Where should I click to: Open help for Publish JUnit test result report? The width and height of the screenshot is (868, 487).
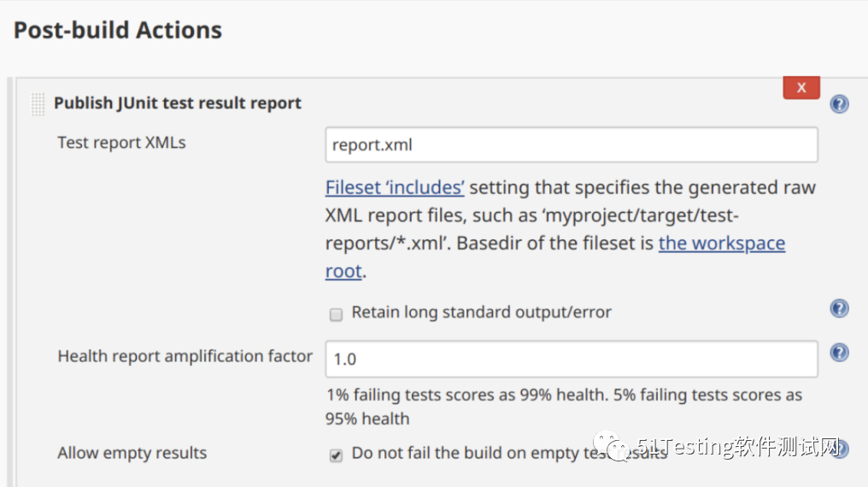pyautogui.click(x=840, y=104)
